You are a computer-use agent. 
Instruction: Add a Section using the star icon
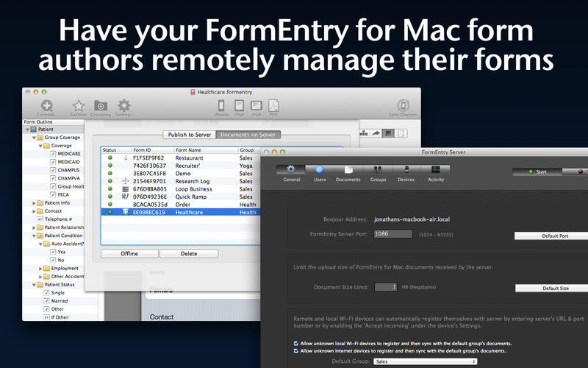(79, 105)
